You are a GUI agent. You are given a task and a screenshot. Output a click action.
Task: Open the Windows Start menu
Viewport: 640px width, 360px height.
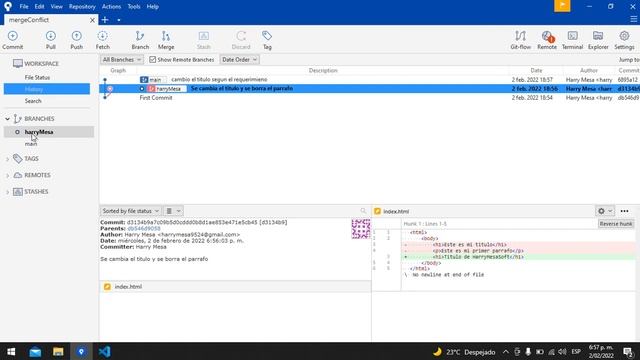pyautogui.click(x=11, y=351)
